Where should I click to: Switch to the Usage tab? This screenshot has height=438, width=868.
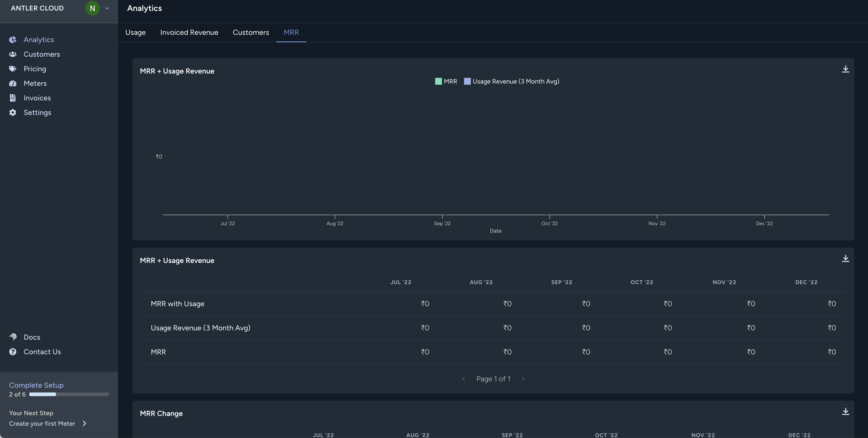click(x=136, y=32)
